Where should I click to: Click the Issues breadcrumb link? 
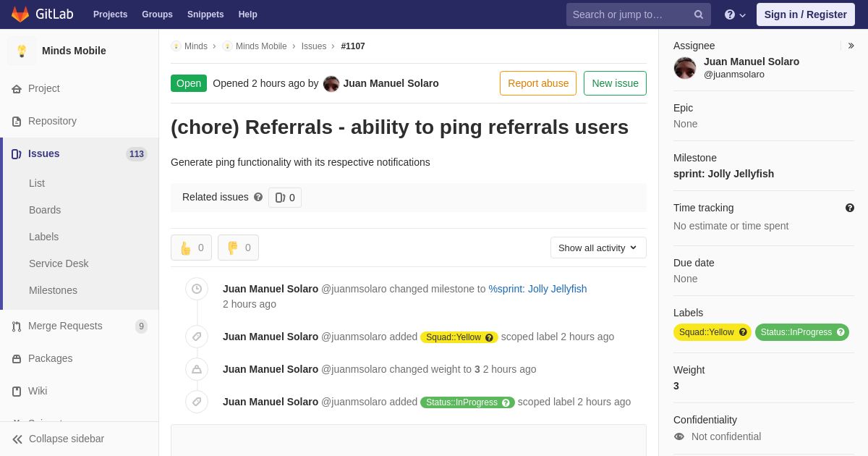(x=314, y=46)
